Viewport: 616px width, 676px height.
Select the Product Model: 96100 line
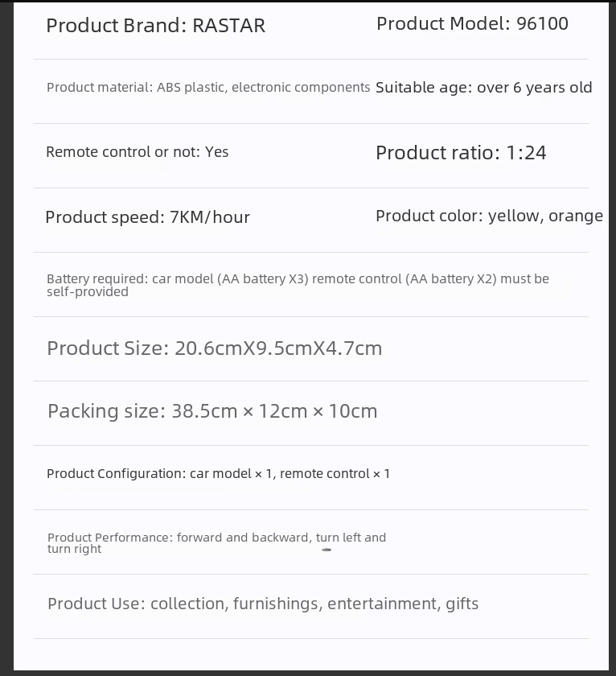tap(472, 24)
